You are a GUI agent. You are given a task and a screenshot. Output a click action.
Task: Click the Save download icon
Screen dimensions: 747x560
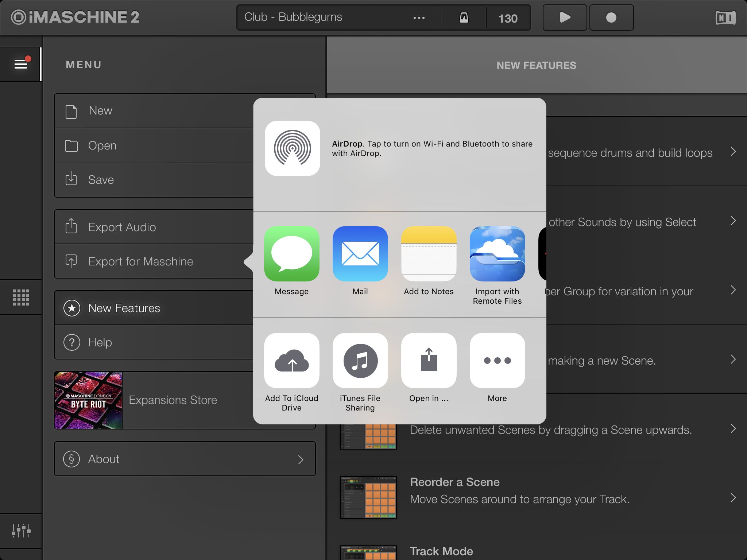click(x=71, y=179)
